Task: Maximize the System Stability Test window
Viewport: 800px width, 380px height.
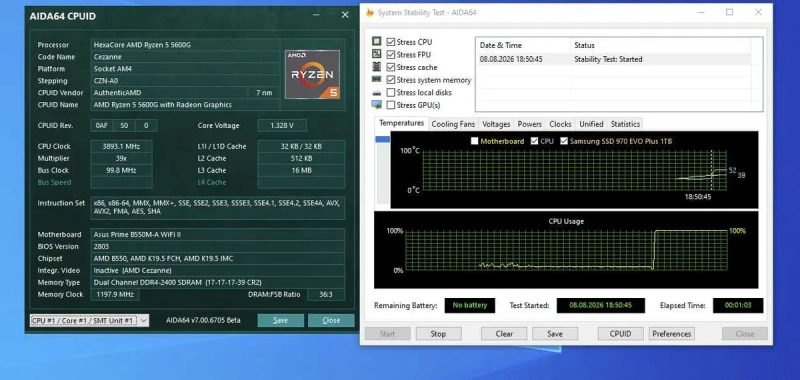Action: tap(730, 12)
